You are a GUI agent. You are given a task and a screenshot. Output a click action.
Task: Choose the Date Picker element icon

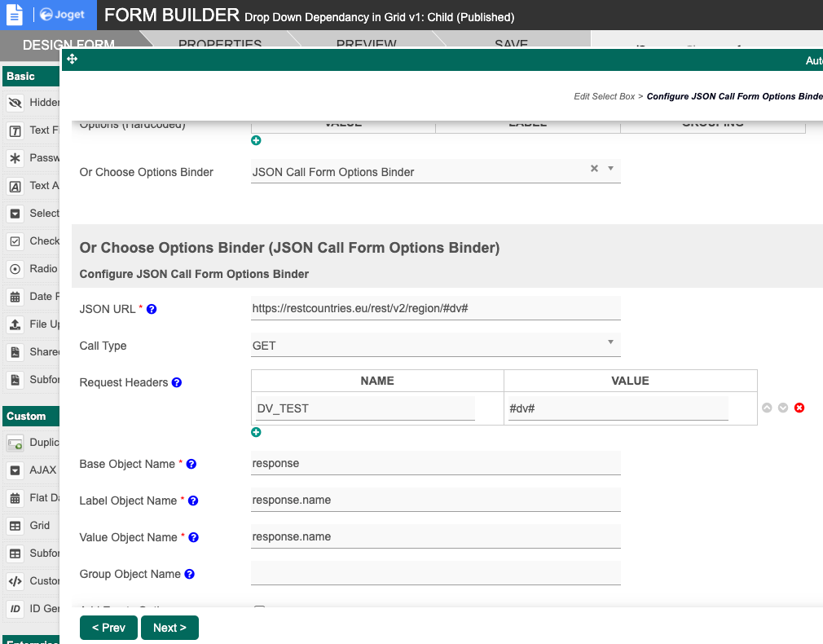click(x=15, y=297)
